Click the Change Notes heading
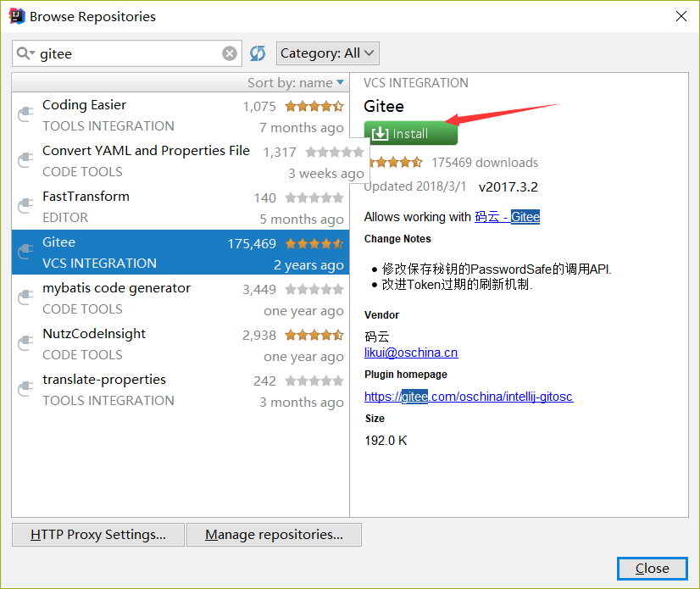700x589 pixels. pos(397,239)
